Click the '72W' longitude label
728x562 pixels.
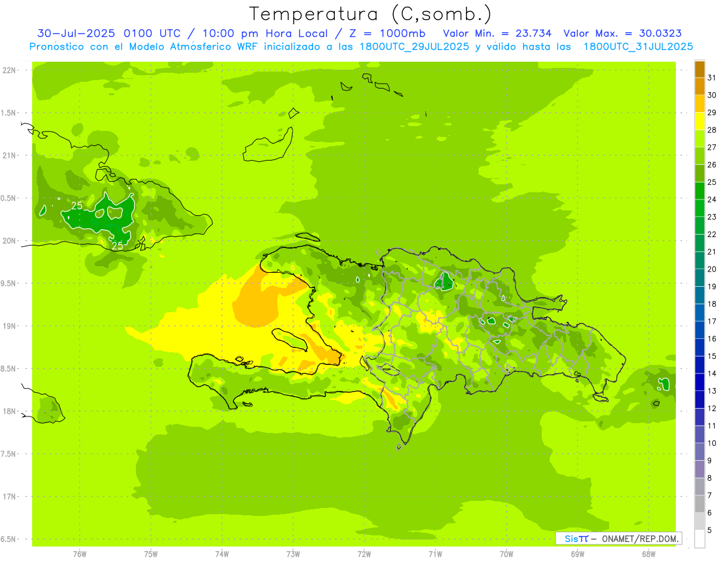point(364,554)
